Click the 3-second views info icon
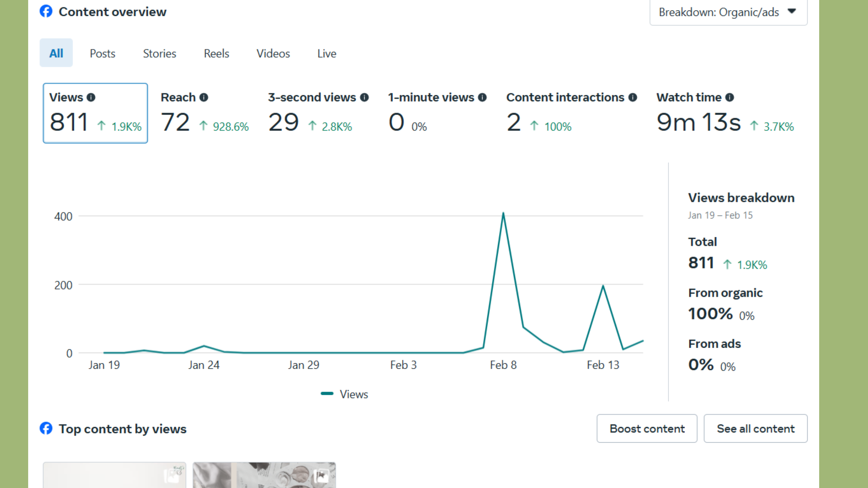The image size is (868, 488). pos(364,98)
